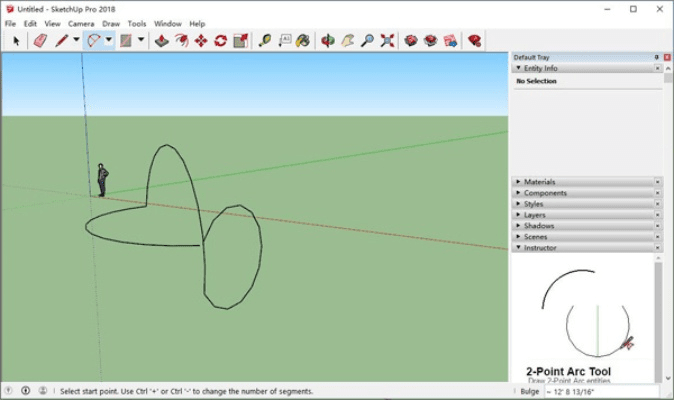Click the credits info status icon
Viewport: 674px width, 400px height.
tap(25, 391)
